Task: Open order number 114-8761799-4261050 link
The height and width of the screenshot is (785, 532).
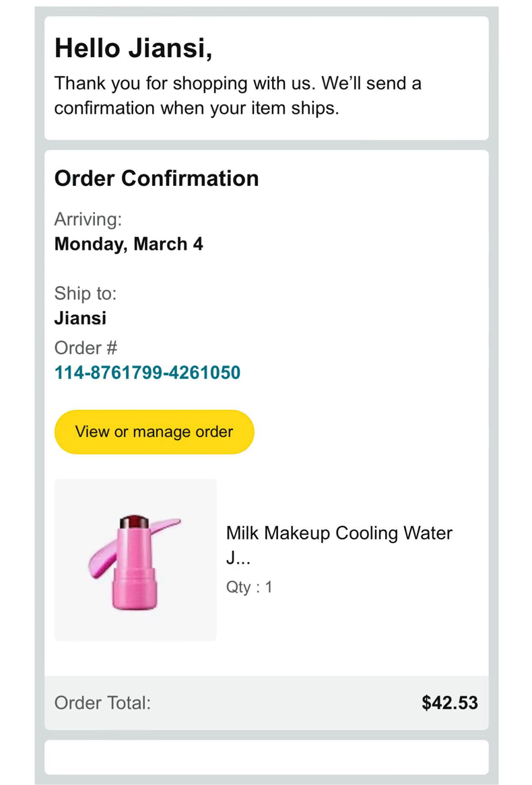Action: click(147, 372)
